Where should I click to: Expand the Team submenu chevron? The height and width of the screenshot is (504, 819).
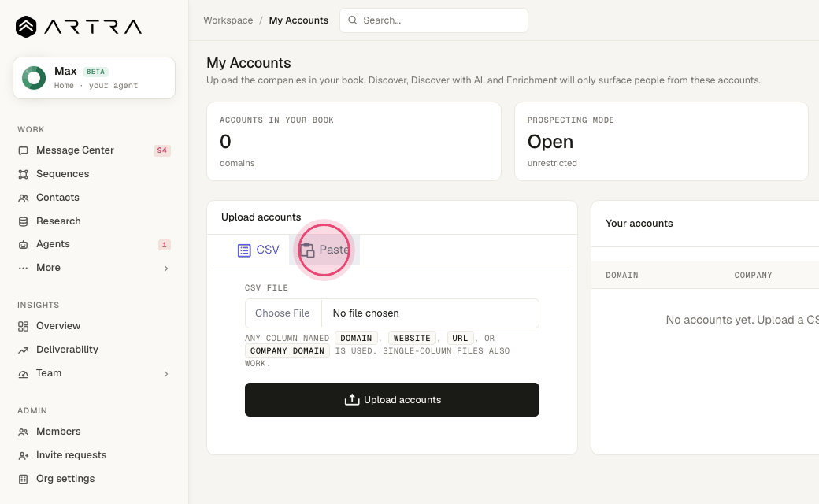coord(166,374)
